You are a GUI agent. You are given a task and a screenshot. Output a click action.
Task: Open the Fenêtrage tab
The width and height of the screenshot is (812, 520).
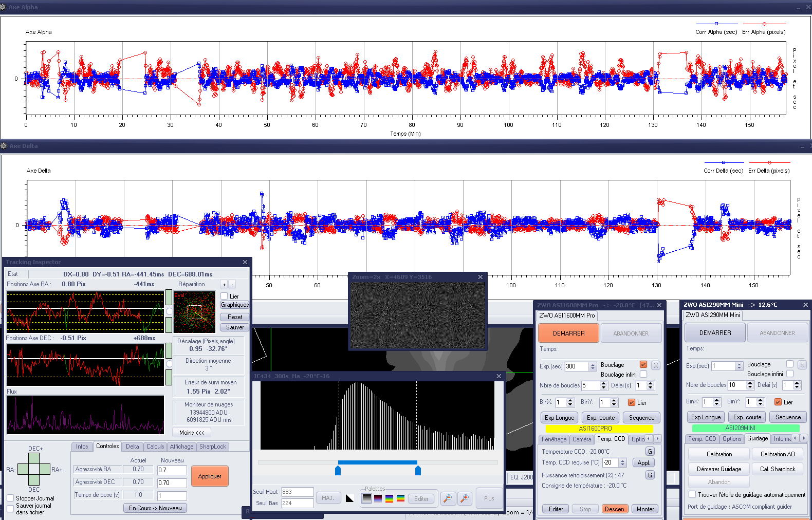(x=554, y=439)
